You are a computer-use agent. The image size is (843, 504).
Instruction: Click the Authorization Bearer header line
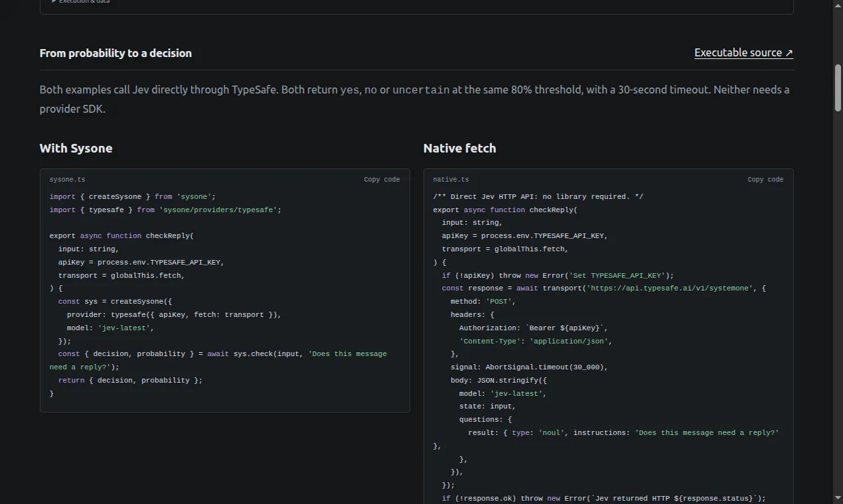(533, 328)
